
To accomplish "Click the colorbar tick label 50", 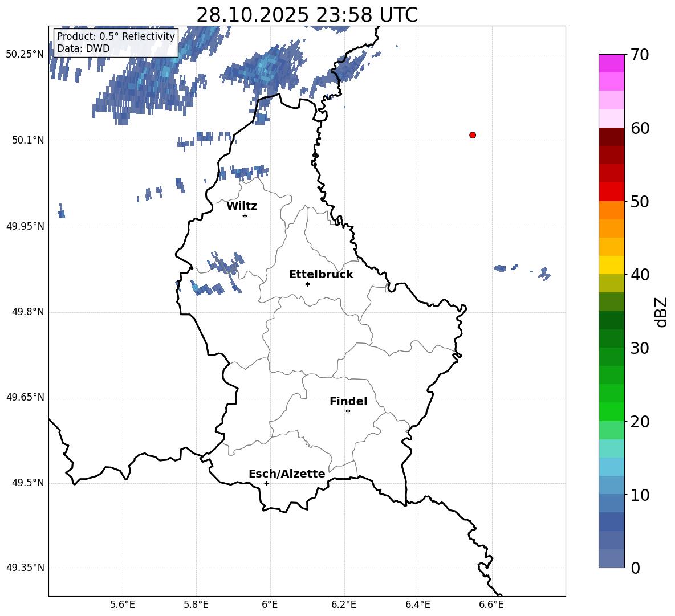I will coord(640,201).
